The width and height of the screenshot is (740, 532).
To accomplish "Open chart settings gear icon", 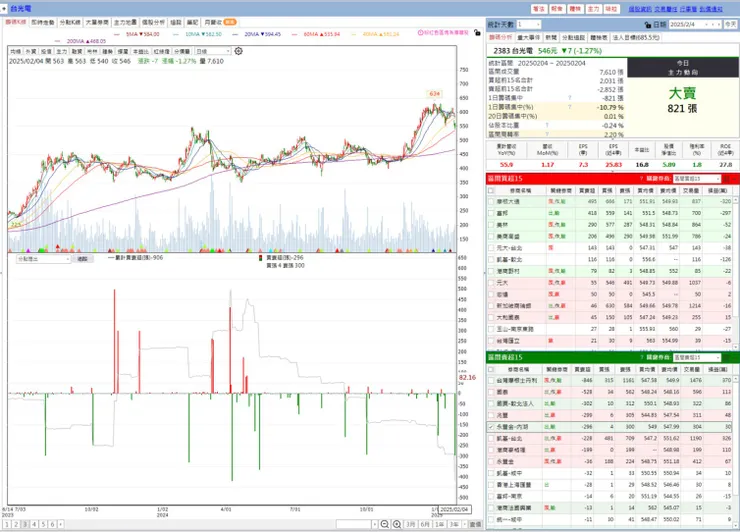I will point(238,51).
